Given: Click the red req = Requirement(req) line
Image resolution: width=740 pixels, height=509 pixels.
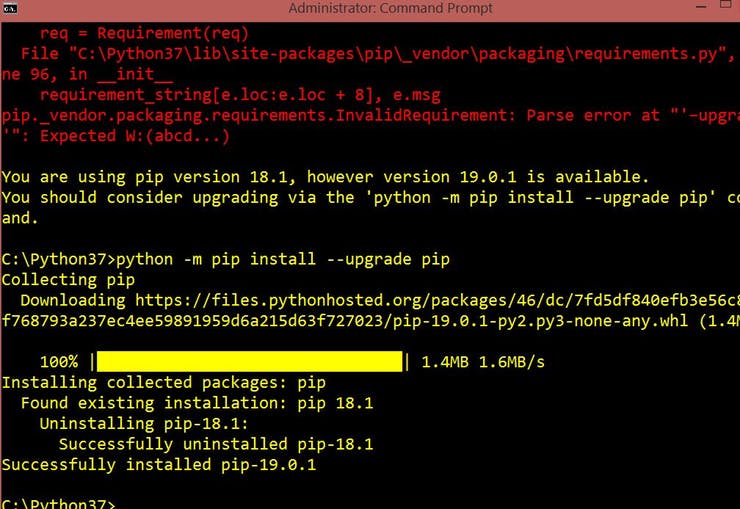Looking at the screenshot, I should click(144, 33).
